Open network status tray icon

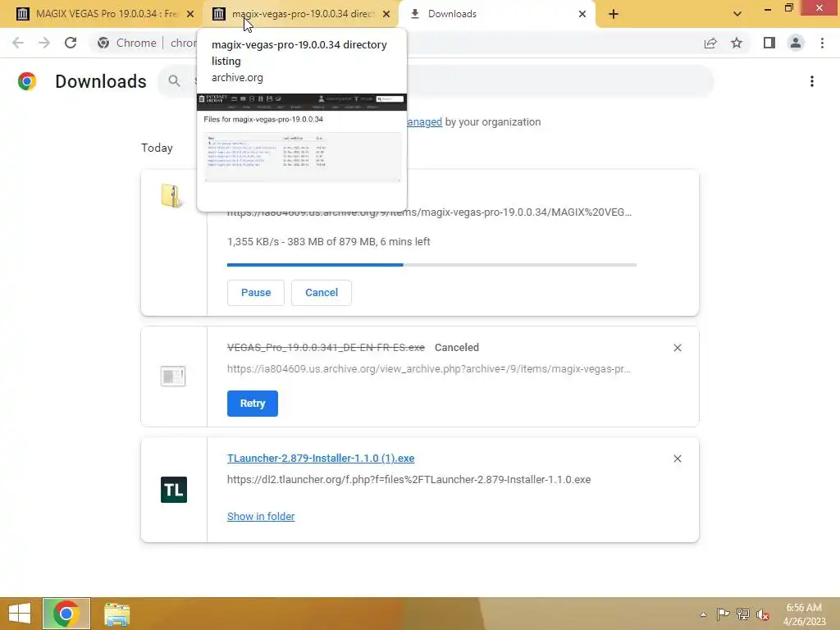[742, 614]
